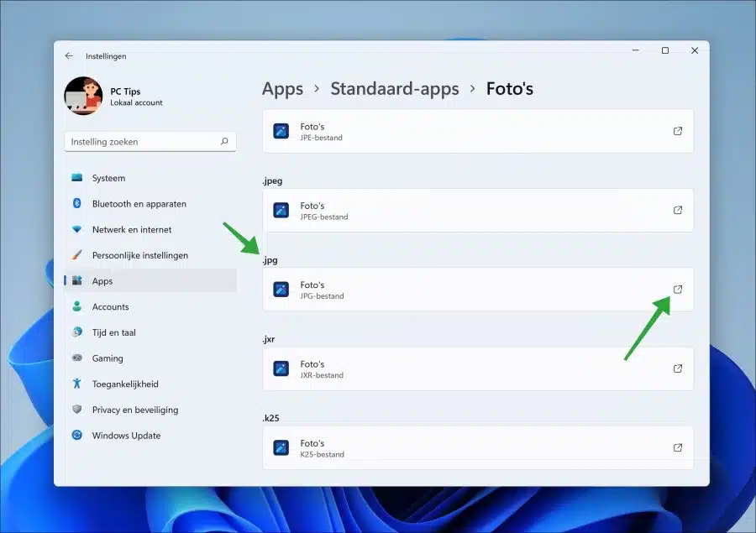The width and height of the screenshot is (756, 533).
Task: Click the Bluetooth icon
Action: pos(76,203)
